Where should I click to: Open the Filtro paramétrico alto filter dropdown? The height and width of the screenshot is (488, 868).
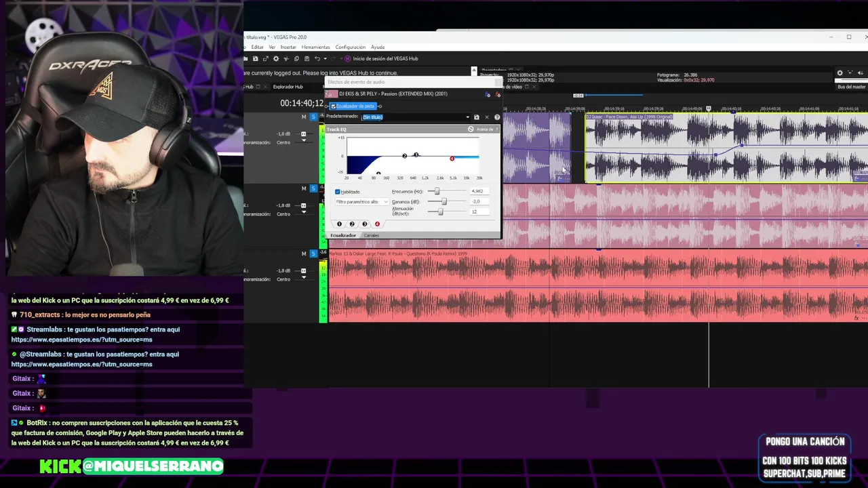[x=362, y=202]
